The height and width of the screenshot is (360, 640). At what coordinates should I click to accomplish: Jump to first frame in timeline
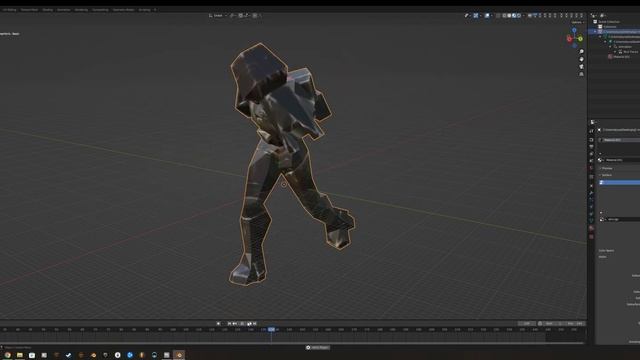tap(229, 323)
